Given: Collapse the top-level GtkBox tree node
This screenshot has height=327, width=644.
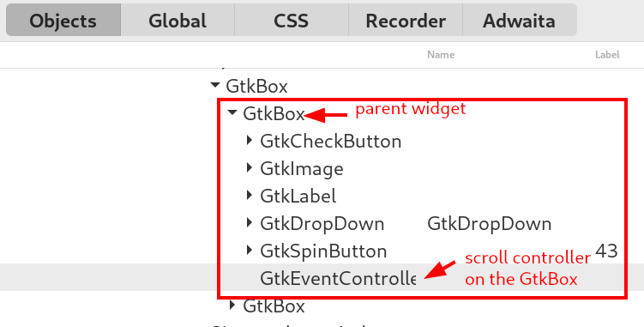Looking at the screenshot, I should 214,86.
